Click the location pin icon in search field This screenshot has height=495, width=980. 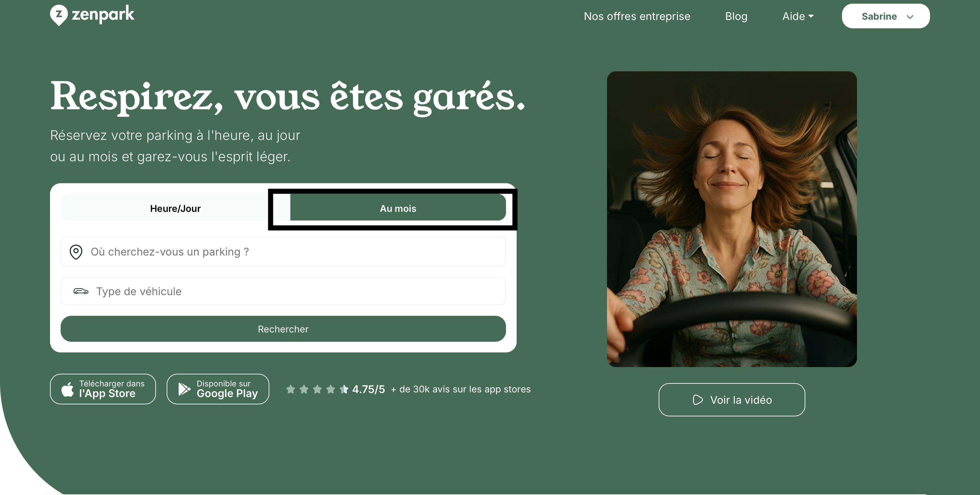76,252
